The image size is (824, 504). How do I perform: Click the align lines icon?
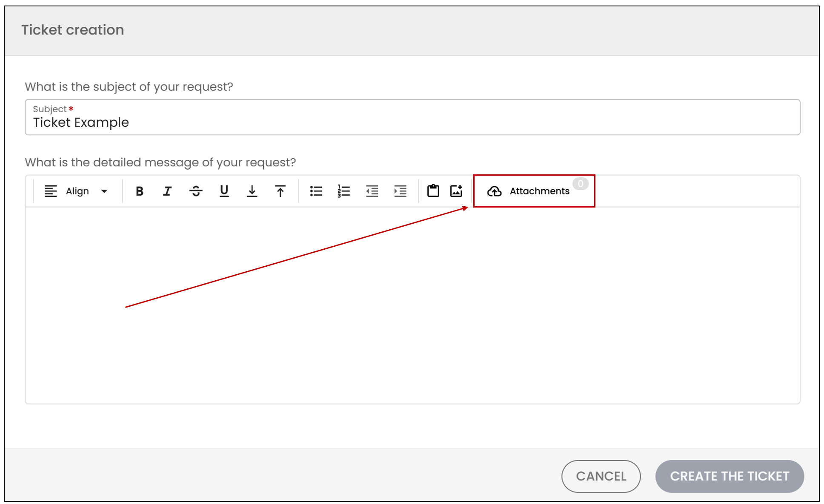click(x=51, y=191)
